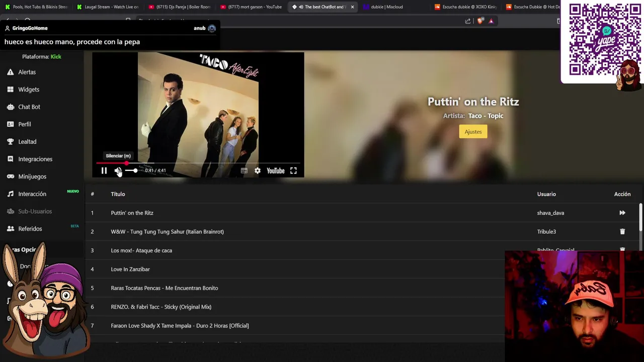Enter fullscreen in the video player
The height and width of the screenshot is (362, 644).
point(293,171)
